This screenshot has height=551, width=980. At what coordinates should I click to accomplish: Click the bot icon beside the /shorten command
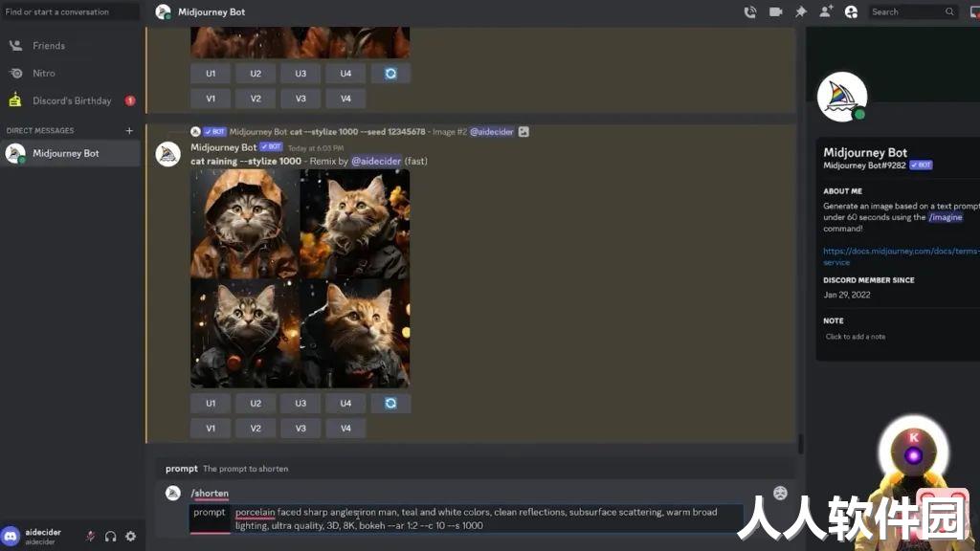click(173, 493)
